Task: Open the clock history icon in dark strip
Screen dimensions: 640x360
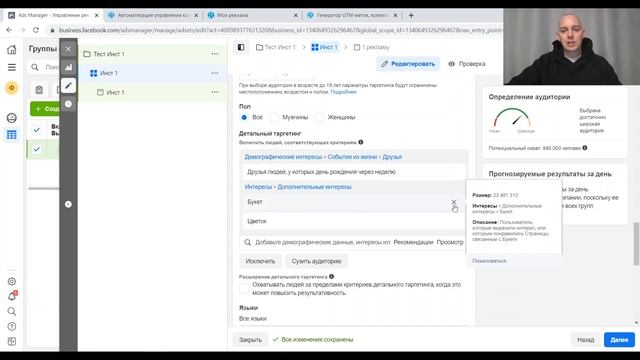Action: (68, 104)
